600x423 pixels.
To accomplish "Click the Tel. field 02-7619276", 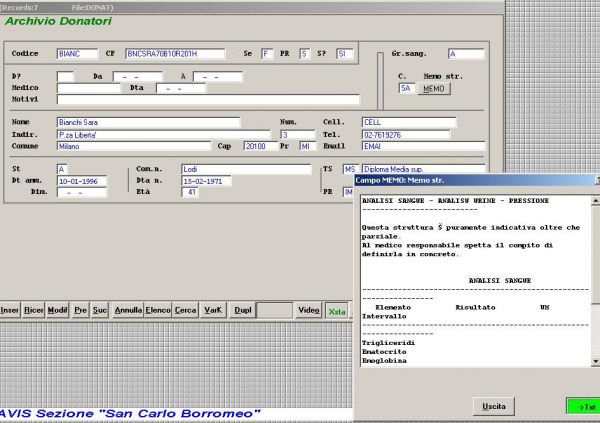I will tap(406, 135).
